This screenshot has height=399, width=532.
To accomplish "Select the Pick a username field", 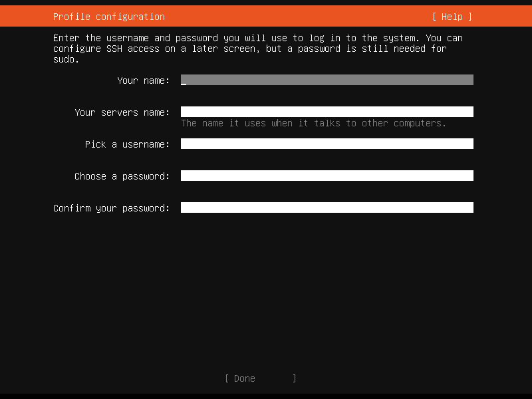I will (326, 143).
